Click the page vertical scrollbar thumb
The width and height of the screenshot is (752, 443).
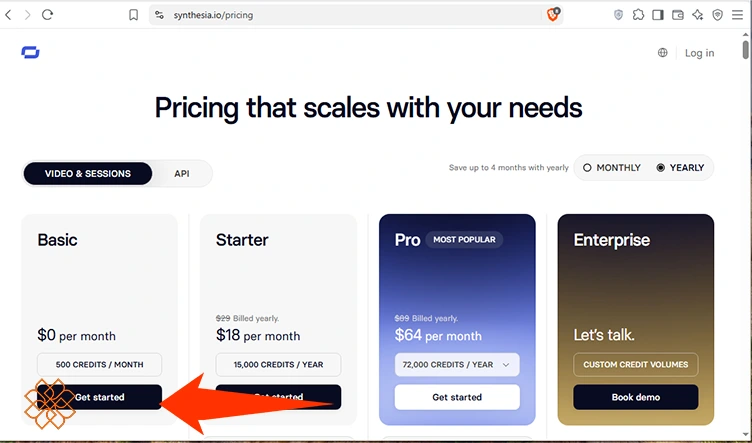click(745, 50)
